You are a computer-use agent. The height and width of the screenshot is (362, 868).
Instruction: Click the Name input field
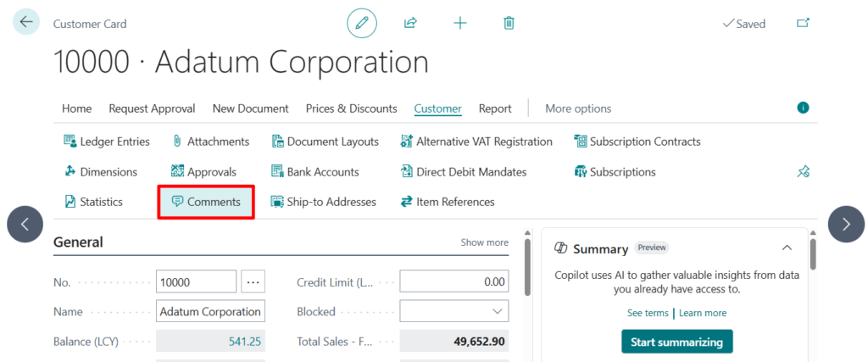click(x=210, y=312)
